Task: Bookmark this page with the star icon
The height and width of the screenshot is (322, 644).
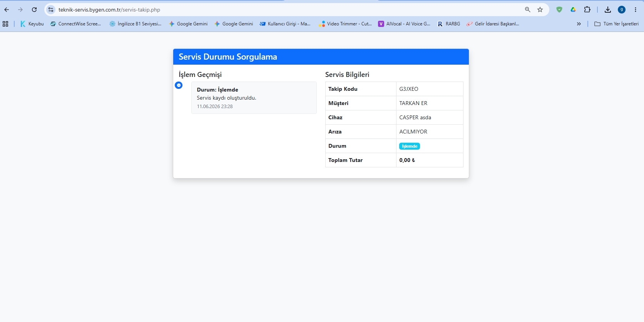Action: 540,10
